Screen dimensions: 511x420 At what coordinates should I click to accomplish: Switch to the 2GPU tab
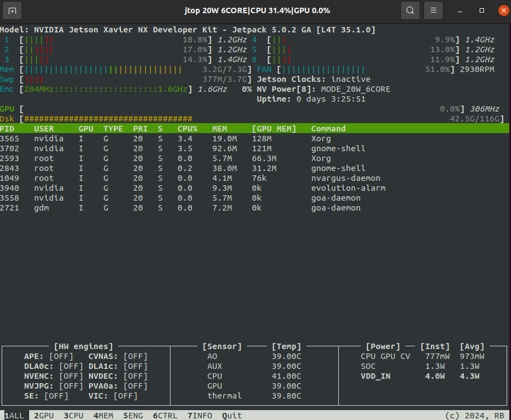click(x=44, y=416)
